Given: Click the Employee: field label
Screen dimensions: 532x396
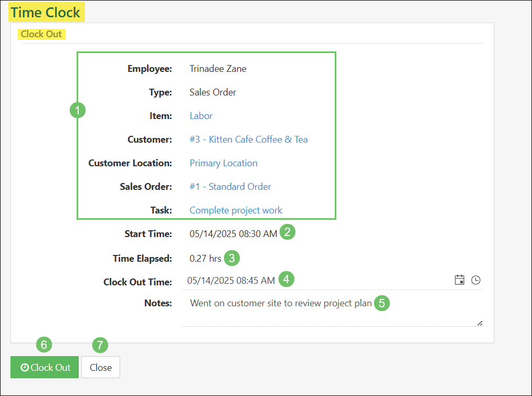Looking at the screenshot, I should [x=150, y=69].
